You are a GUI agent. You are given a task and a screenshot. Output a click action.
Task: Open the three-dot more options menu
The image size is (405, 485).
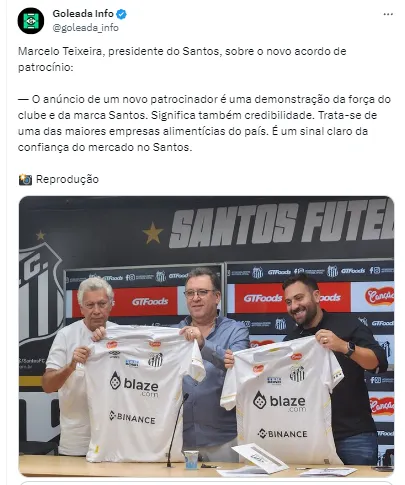click(388, 14)
